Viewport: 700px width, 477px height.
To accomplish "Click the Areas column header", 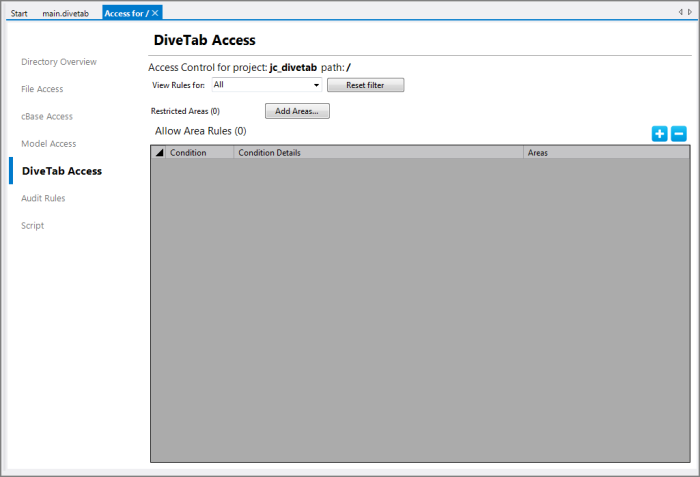I will pos(606,152).
